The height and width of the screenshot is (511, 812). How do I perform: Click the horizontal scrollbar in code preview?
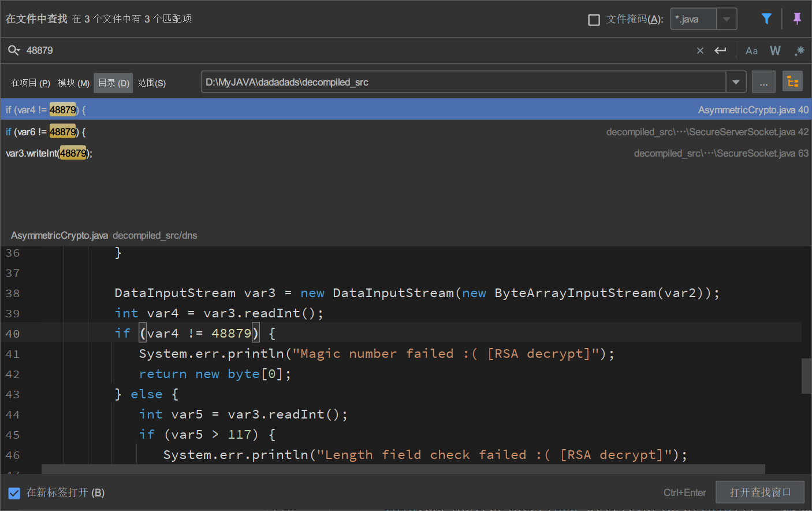(x=403, y=469)
